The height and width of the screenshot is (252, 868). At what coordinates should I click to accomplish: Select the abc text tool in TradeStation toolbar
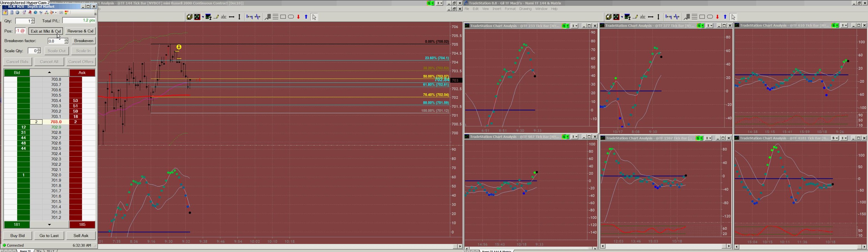(x=643, y=17)
